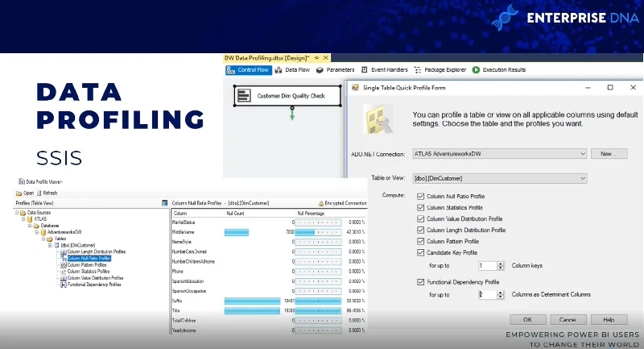Select Column Null Ratio Profiles tree item

(x=89, y=259)
